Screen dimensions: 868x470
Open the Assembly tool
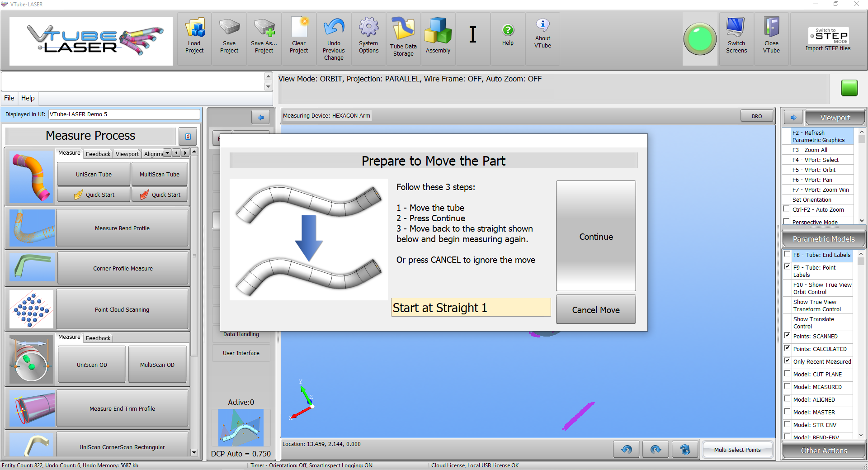click(x=438, y=38)
